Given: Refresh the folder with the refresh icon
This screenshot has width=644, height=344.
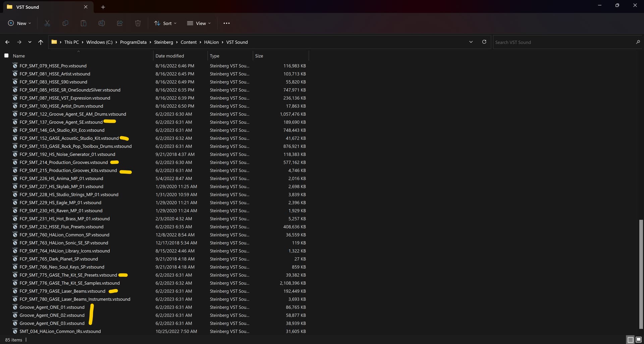Looking at the screenshot, I should coord(484,42).
